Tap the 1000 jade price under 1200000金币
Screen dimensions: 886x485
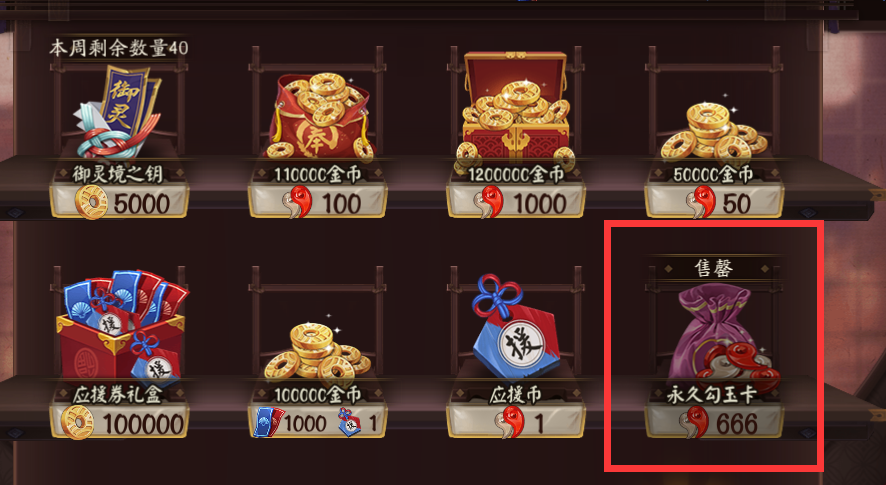516,202
